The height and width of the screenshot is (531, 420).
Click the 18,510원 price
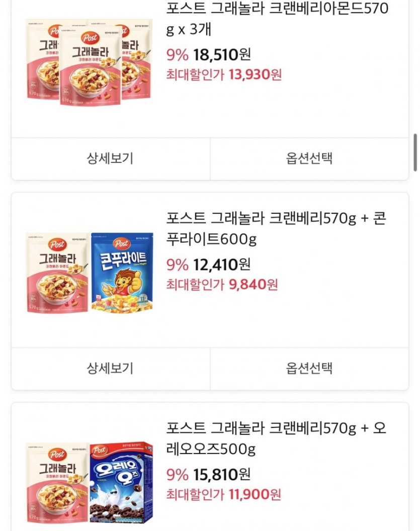point(222,54)
